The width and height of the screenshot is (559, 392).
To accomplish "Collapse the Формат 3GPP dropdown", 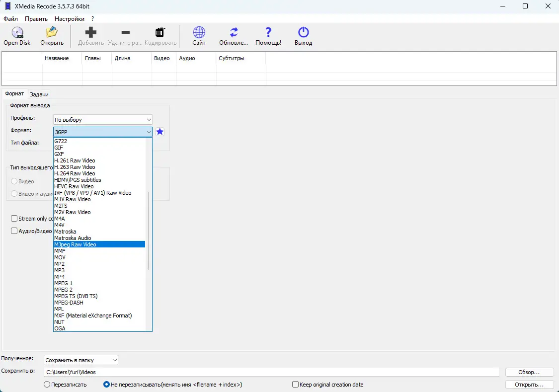I will (x=149, y=132).
